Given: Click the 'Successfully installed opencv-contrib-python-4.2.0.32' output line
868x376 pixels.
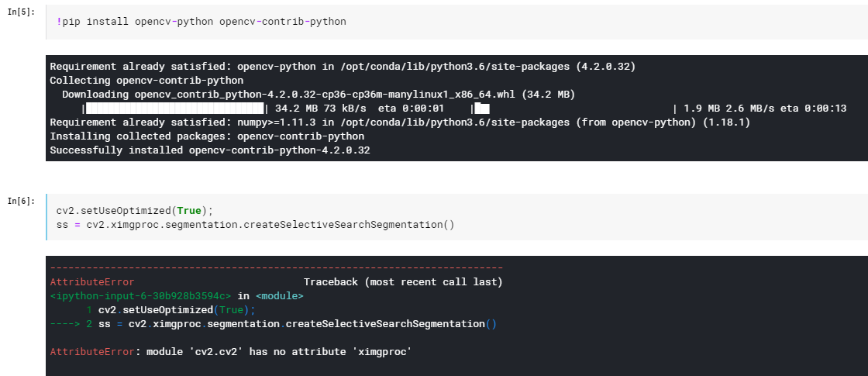Looking at the screenshot, I should click(x=209, y=150).
